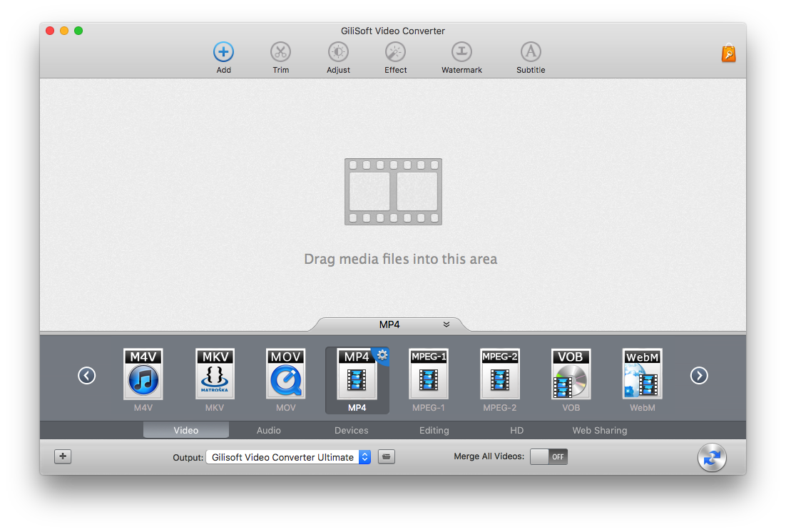Open the Effect tool
786x532 pixels.
click(x=396, y=58)
